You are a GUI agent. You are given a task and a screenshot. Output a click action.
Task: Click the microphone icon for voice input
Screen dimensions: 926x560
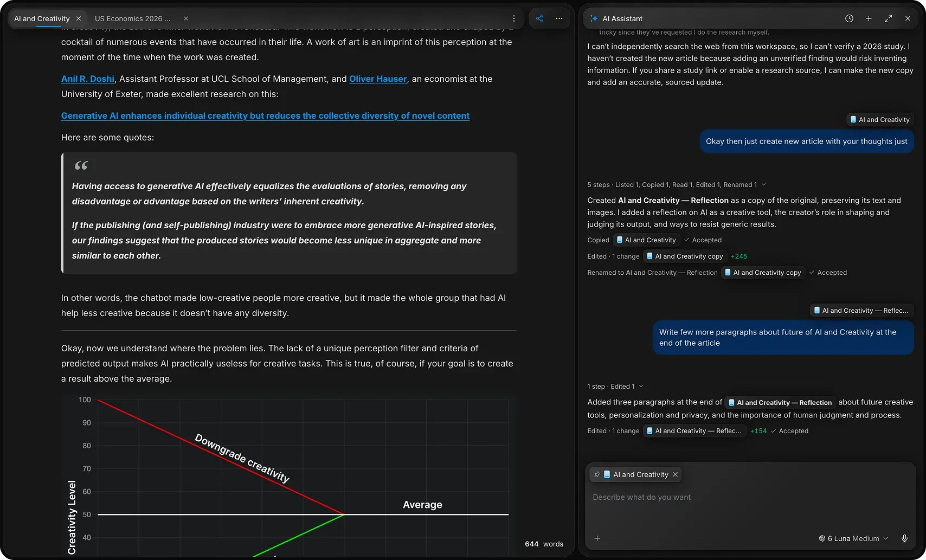pyautogui.click(x=904, y=538)
